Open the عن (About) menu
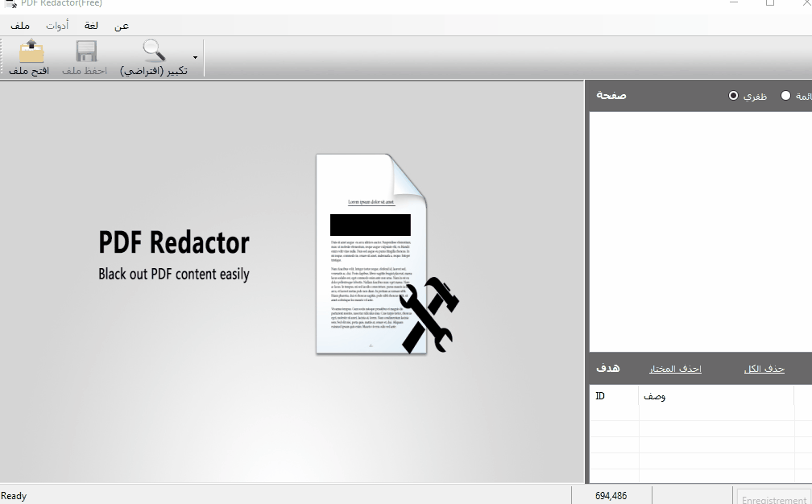The height and width of the screenshot is (504, 812). tap(122, 26)
